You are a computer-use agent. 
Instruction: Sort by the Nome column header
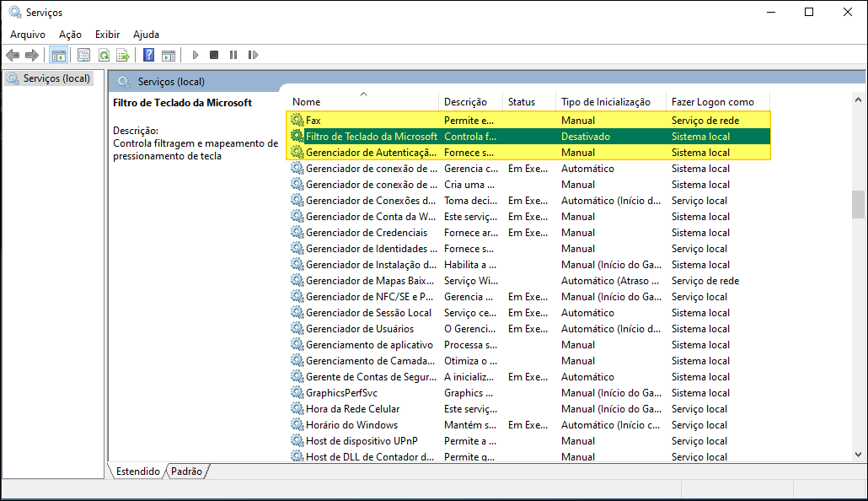click(306, 102)
